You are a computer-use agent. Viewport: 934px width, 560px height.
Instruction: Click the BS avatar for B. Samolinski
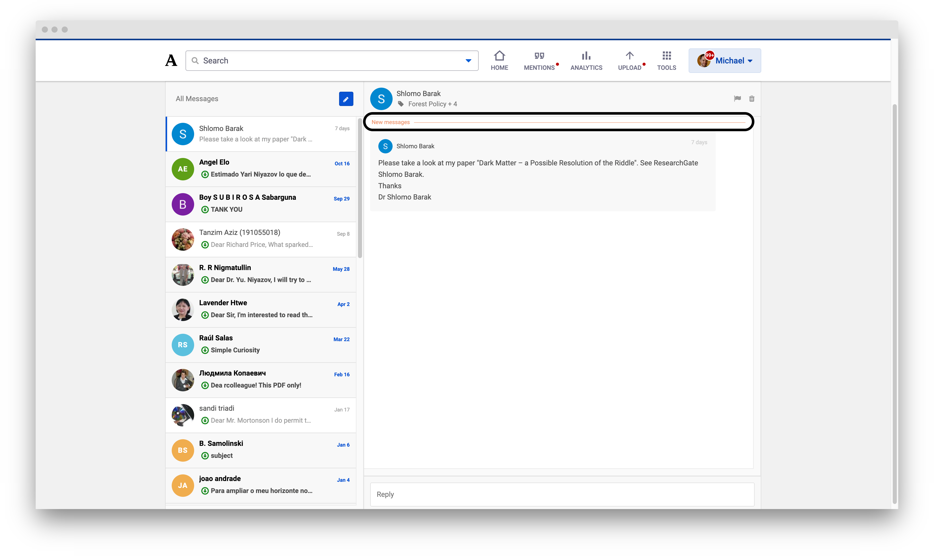pos(183,450)
